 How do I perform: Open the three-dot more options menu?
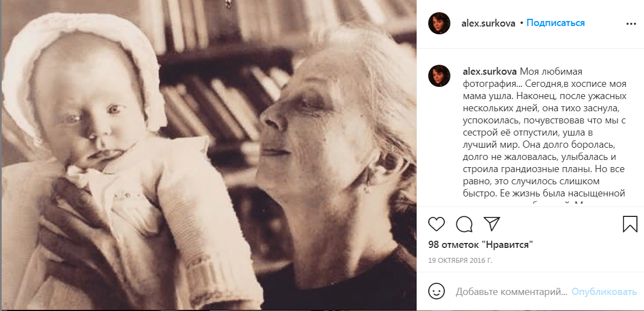[631, 24]
